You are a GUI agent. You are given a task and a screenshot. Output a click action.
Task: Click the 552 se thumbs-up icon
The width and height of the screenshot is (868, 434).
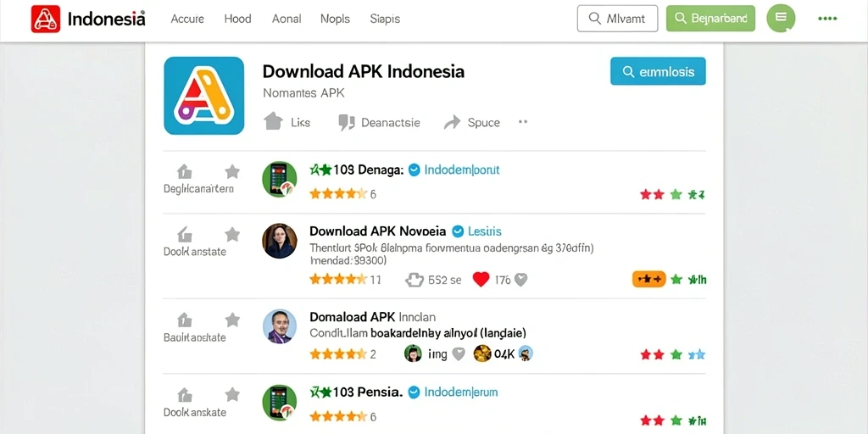pyautogui.click(x=415, y=280)
